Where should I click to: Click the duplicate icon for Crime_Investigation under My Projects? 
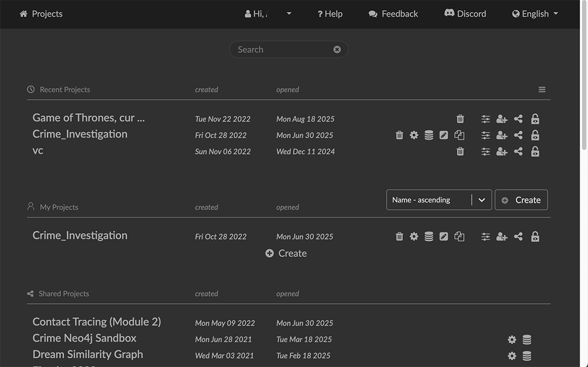pyautogui.click(x=460, y=236)
